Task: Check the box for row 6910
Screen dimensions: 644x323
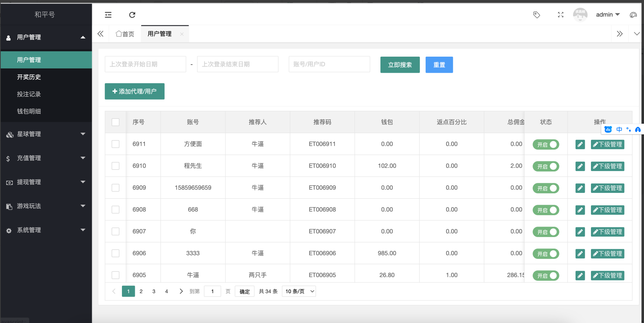Action: 115,166
